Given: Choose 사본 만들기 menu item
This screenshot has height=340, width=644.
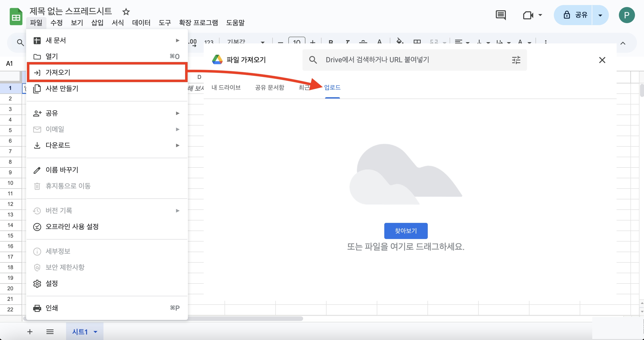Looking at the screenshot, I should click(107, 88).
